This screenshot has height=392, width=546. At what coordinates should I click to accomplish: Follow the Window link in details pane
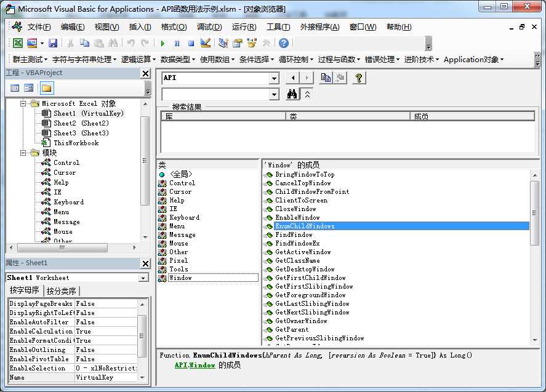[202, 365]
